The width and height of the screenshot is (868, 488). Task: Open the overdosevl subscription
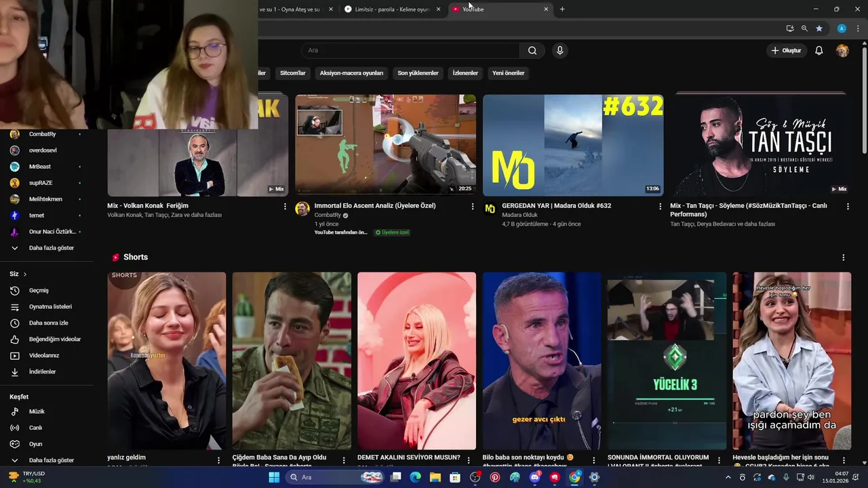click(x=46, y=150)
